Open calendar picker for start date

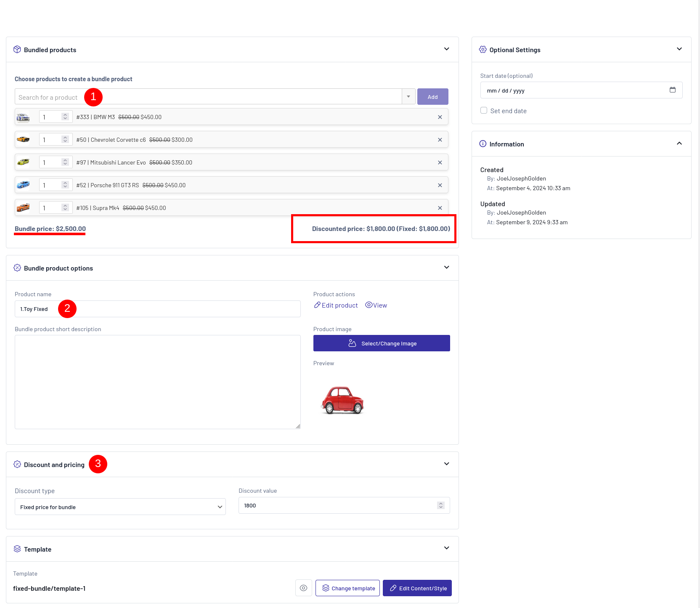(672, 90)
